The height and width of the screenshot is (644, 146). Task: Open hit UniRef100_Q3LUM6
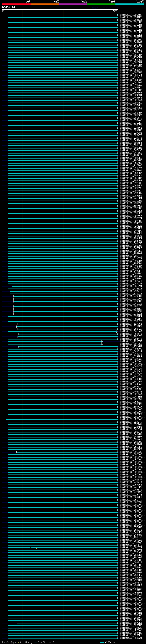coord(131,22)
